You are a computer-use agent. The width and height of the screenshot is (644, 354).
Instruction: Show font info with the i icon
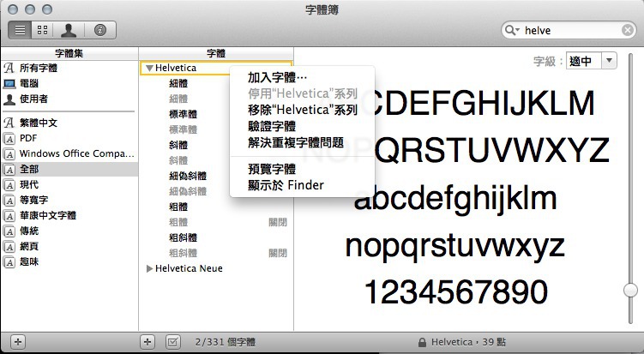[100, 30]
